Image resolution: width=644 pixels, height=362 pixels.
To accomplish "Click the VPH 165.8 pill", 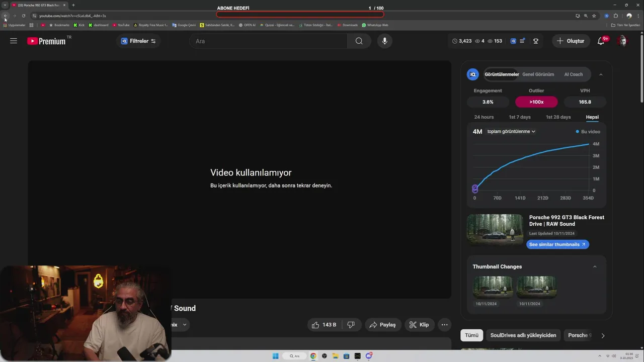I will pos(585,102).
